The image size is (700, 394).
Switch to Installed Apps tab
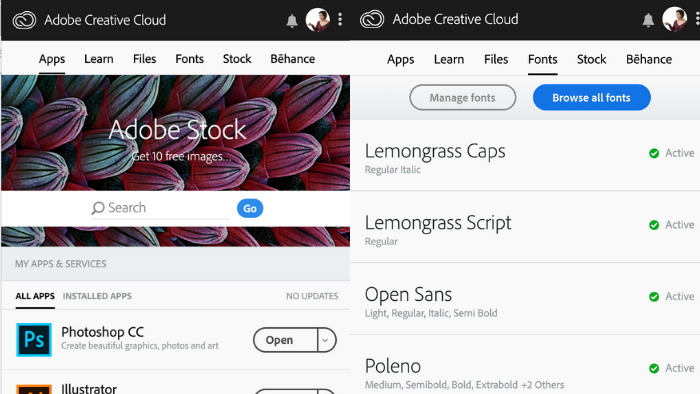point(97,296)
